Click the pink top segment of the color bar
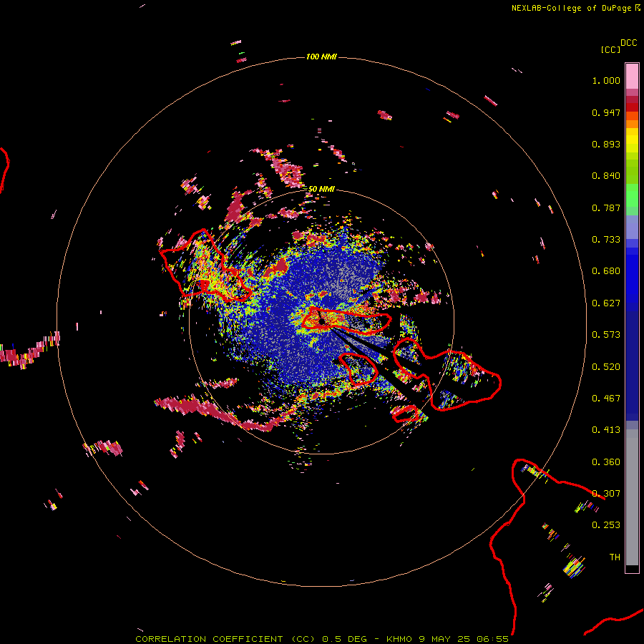 [632, 76]
